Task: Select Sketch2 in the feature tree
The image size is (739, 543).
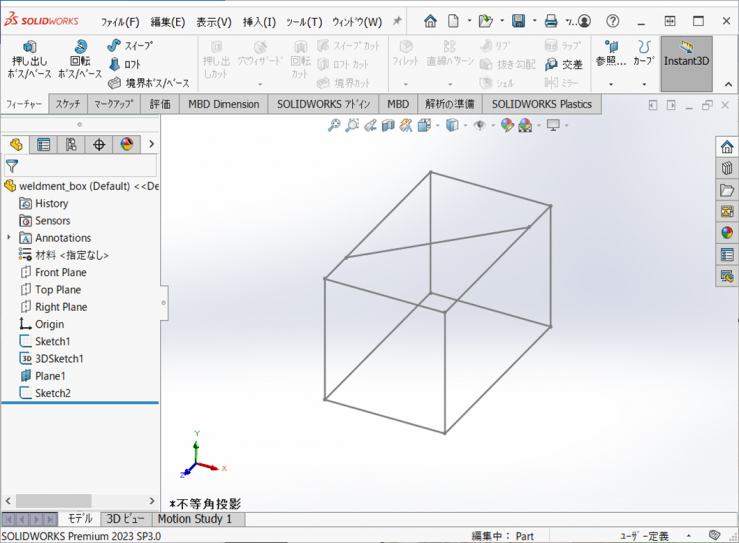Action: [52, 393]
